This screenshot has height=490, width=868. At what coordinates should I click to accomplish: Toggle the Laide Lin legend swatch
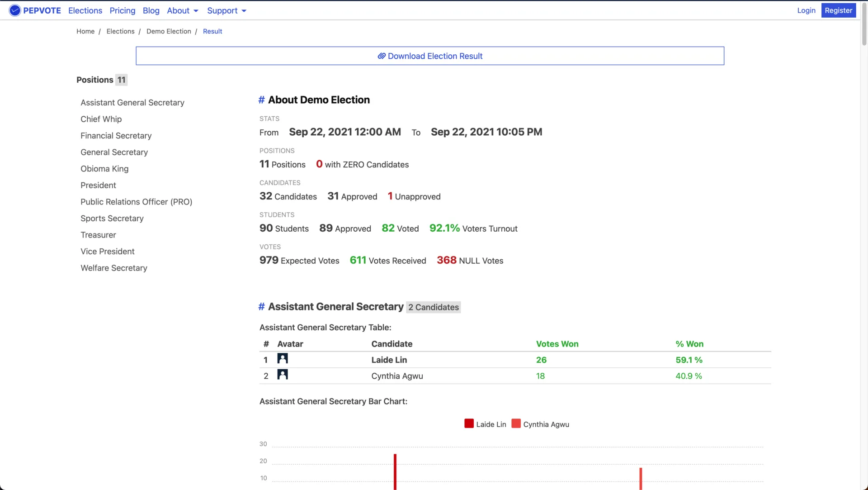click(x=469, y=423)
